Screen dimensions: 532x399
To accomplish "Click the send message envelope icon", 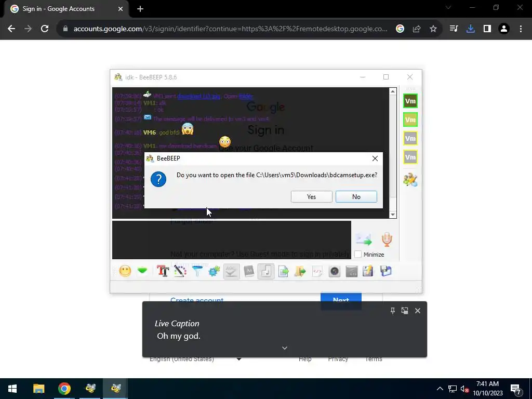I will coord(364,240).
